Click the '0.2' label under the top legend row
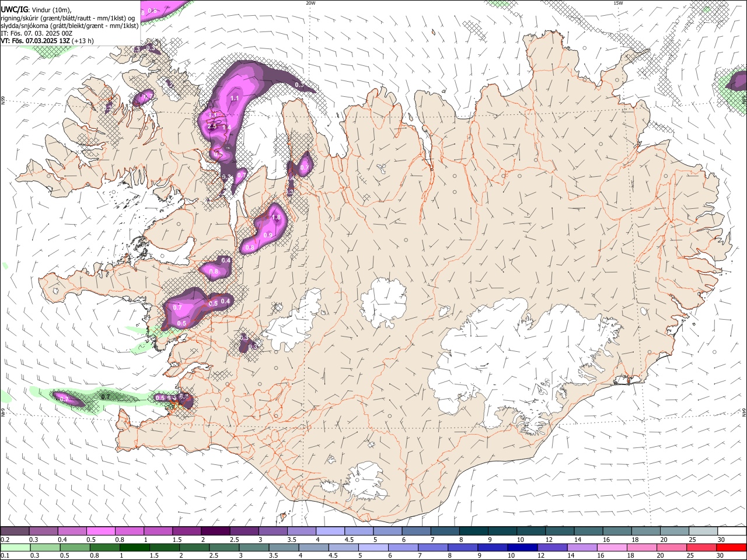 pos(5,540)
